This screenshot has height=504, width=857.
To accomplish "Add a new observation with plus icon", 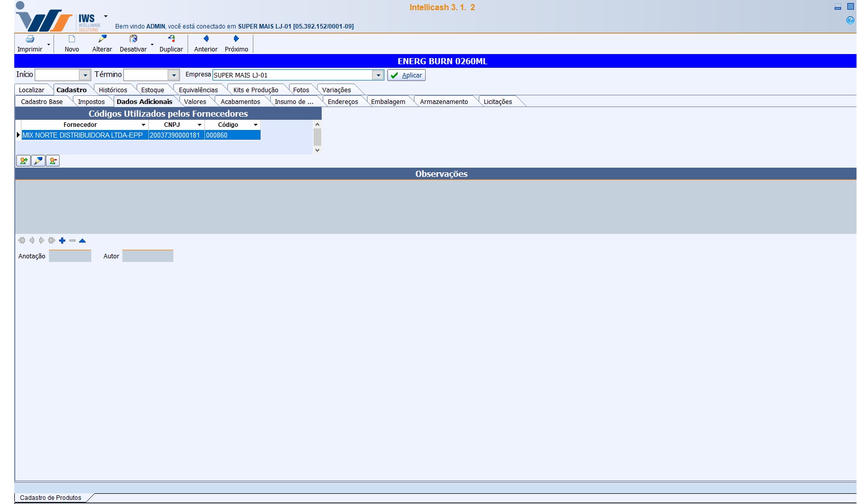I will coord(62,241).
